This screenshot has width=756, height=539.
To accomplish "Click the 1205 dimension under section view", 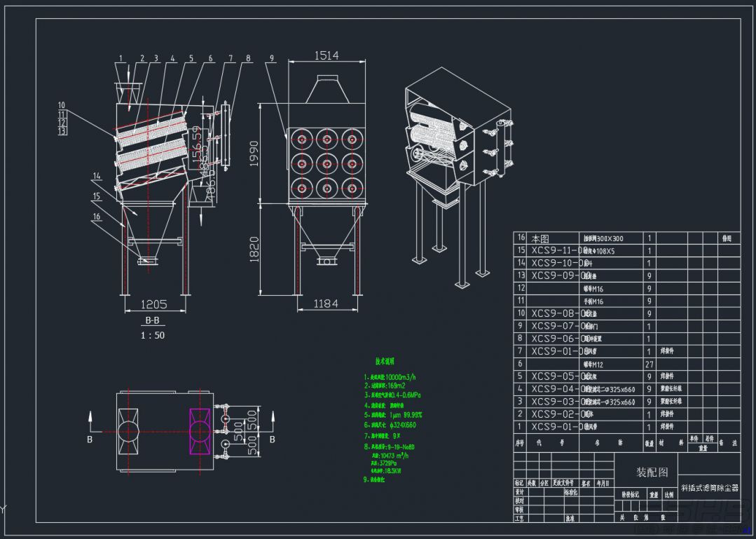I will [x=154, y=304].
